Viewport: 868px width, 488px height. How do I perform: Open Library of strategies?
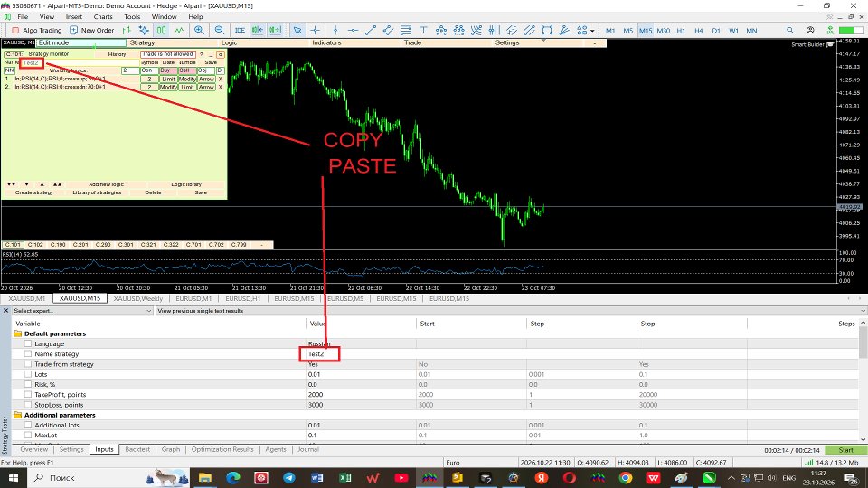[97, 192]
